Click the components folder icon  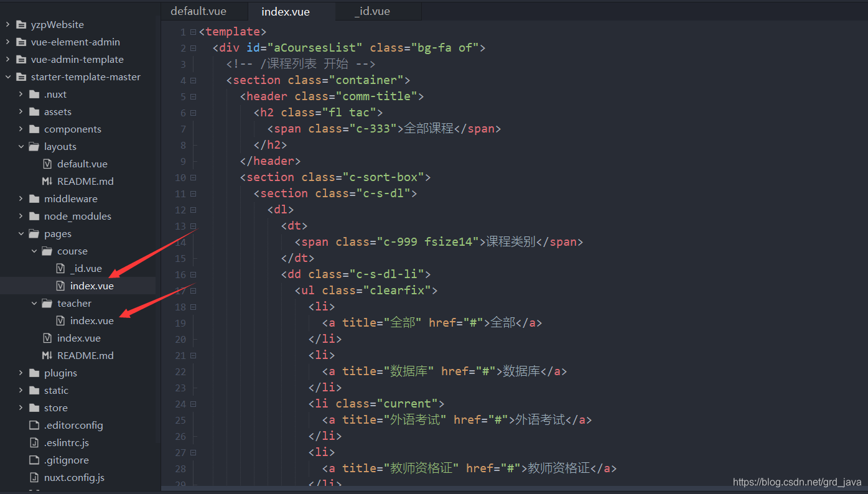(34, 129)
